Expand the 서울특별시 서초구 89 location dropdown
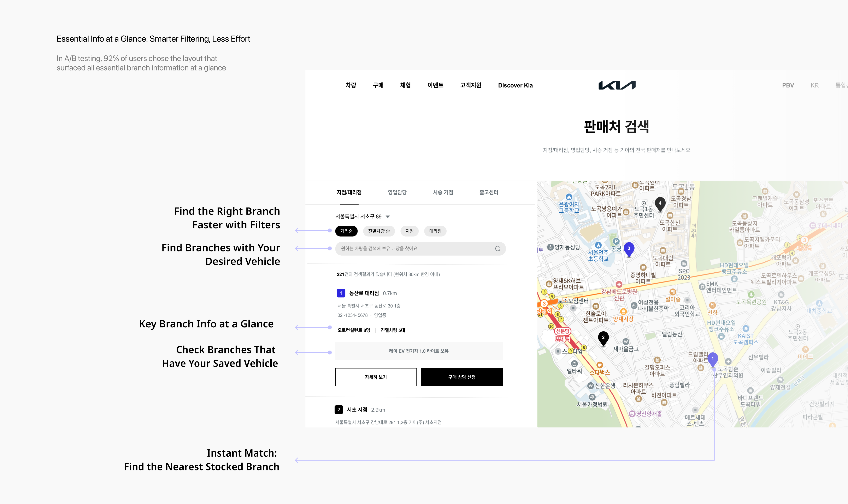 point(362,216)
